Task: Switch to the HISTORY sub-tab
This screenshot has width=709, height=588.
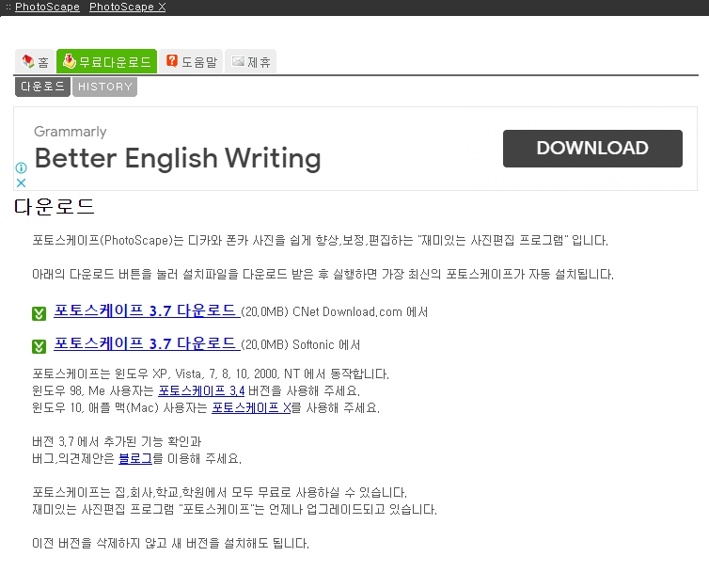Action: pos(105,87)
